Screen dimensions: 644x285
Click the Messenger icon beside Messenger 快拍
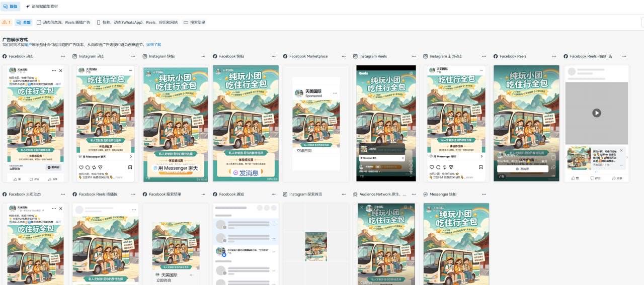[x=426, y=194]
